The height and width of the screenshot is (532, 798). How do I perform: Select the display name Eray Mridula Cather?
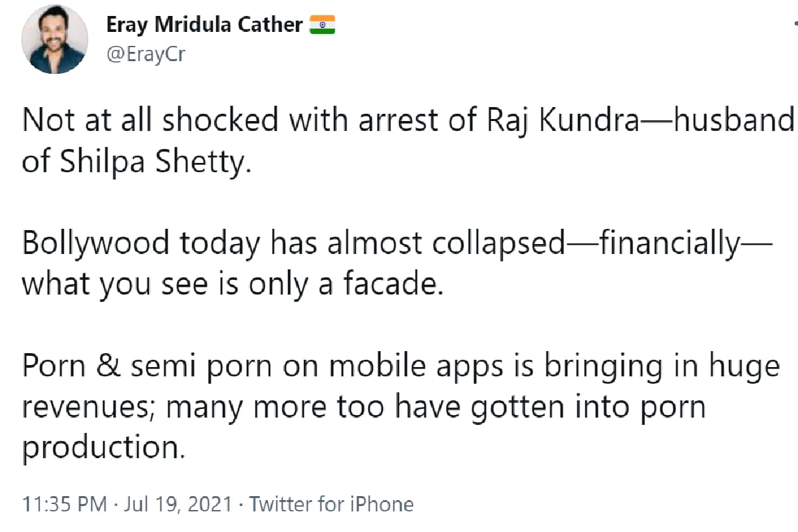point(205,25)
